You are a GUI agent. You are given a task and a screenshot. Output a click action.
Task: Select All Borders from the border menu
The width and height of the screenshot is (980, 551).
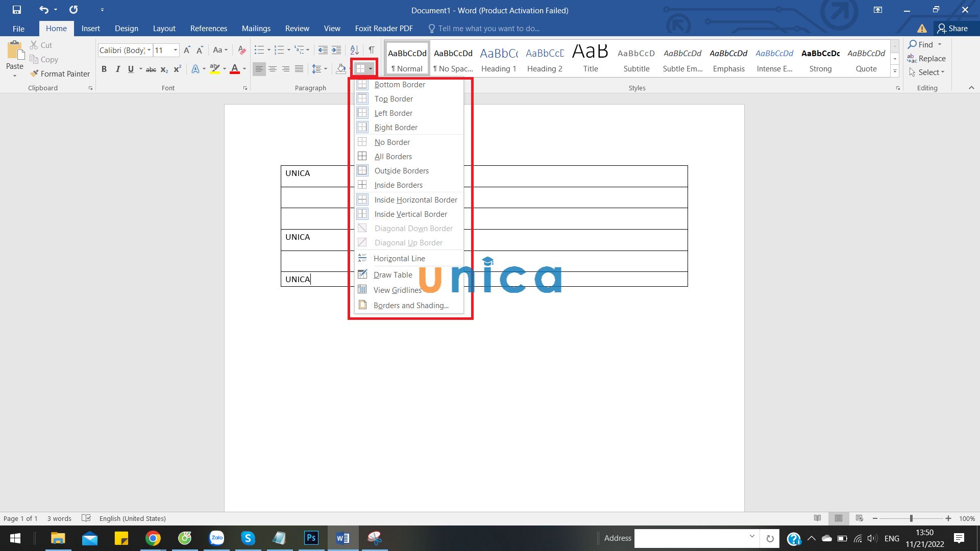[393, 156]
